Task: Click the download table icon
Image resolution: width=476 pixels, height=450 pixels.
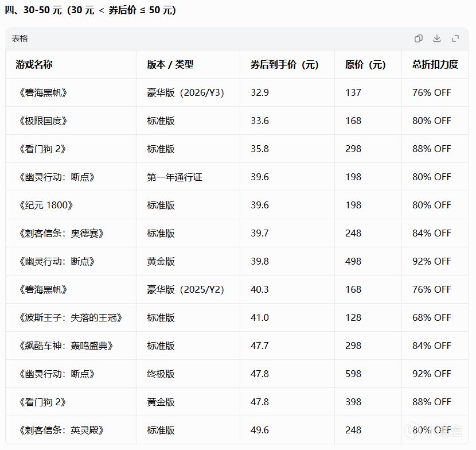Action: (437, 38)
